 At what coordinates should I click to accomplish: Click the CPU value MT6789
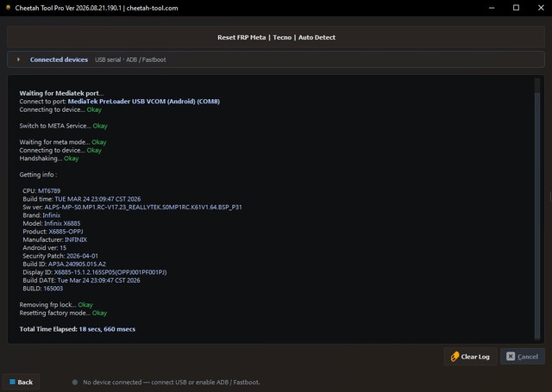point(49,191)
